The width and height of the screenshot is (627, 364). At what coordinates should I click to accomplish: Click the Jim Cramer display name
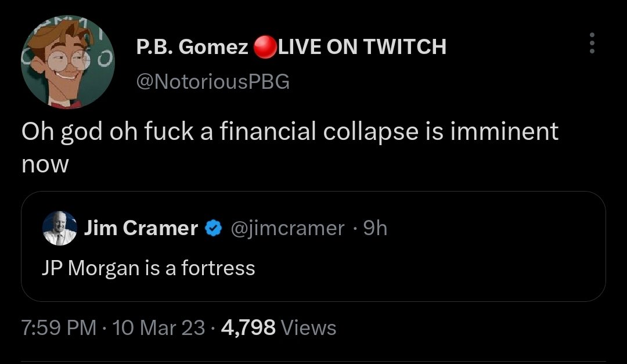point(141,228)
